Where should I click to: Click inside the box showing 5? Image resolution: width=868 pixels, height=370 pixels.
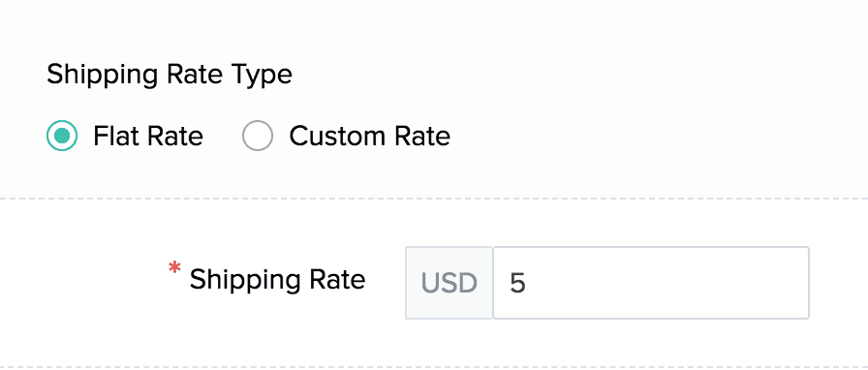coord(651,283)
